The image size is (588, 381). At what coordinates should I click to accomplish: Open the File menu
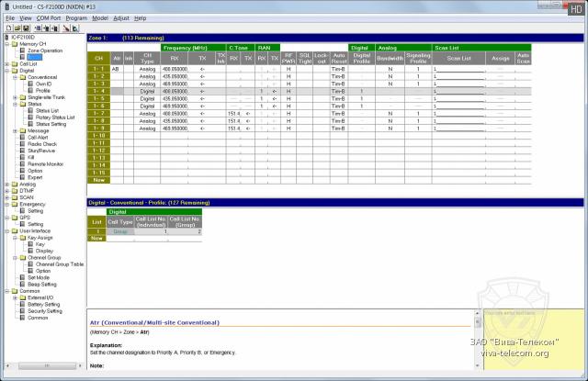pyautogui.click(x=10, y=18)
